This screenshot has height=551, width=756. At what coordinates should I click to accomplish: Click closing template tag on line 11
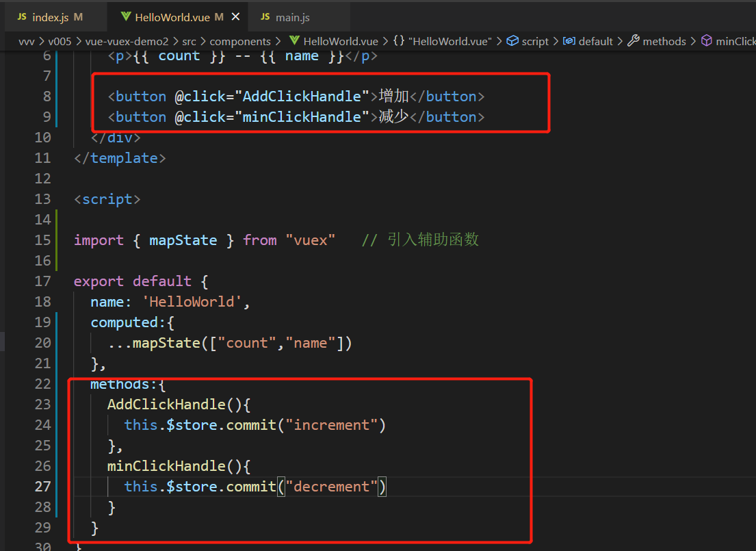pyautogui.click(x=120, y=158)
